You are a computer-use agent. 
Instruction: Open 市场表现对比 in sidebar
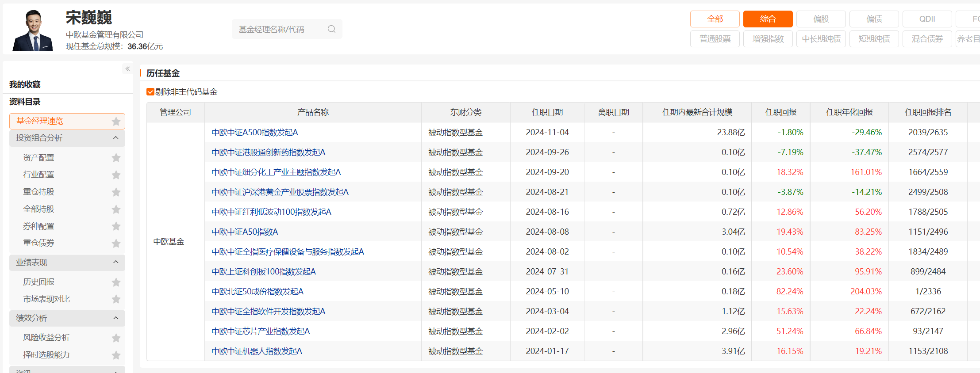46,299
